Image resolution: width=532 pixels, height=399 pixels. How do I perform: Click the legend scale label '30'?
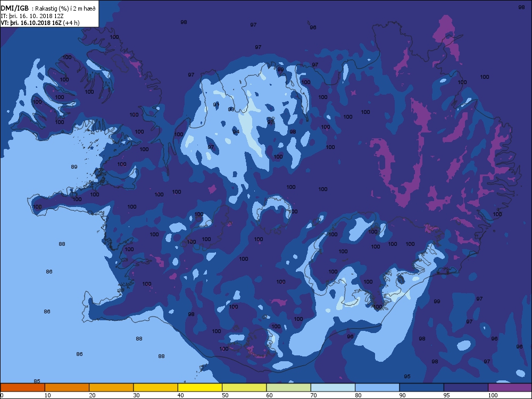[x=136, y=395]
